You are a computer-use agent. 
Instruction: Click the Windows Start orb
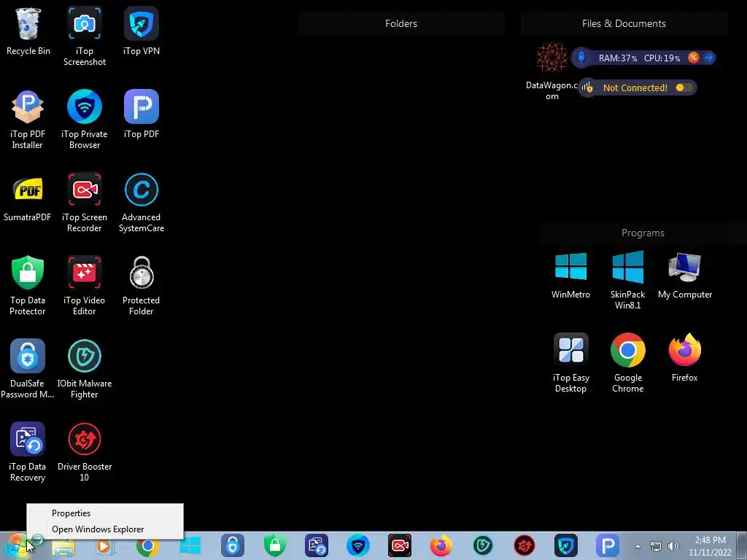pyautogui.click(x=18, y=545)
